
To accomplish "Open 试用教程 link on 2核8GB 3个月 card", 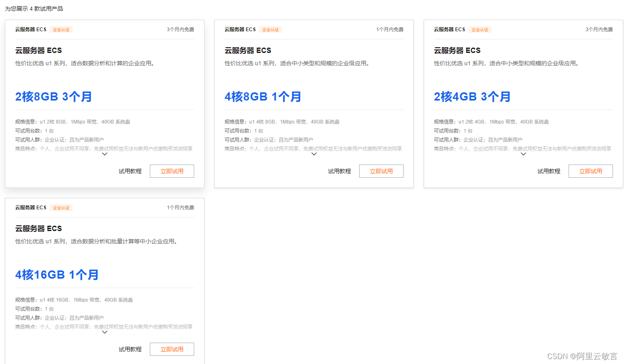I will pos(130,171).
